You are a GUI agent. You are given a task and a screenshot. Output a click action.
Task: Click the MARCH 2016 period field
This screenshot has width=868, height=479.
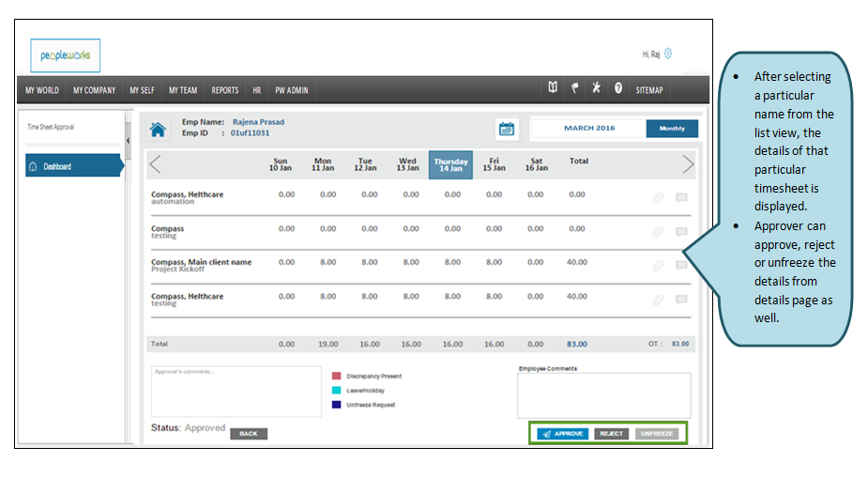tap(589, 129)
